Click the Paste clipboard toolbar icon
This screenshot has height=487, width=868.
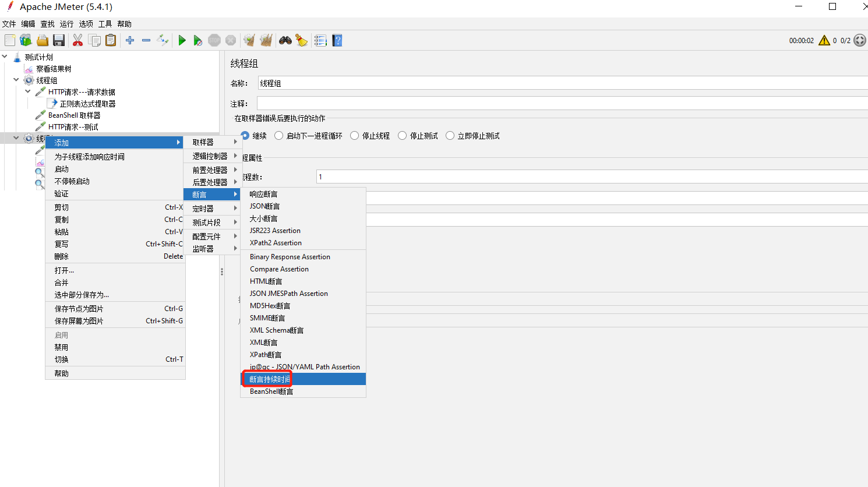pyautogui.click(x=111, y=40)
